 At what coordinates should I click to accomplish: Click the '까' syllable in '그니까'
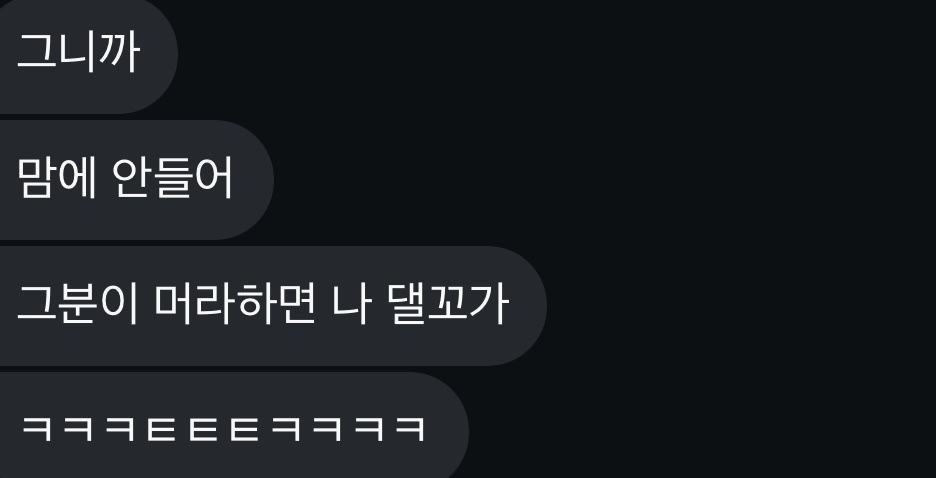tap(119, 52)
